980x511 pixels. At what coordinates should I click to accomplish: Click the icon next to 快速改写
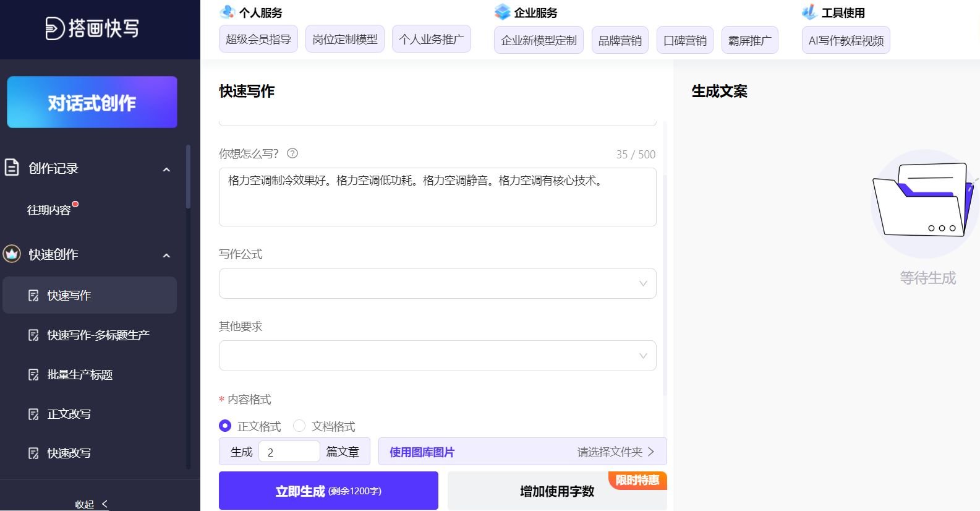33,453
